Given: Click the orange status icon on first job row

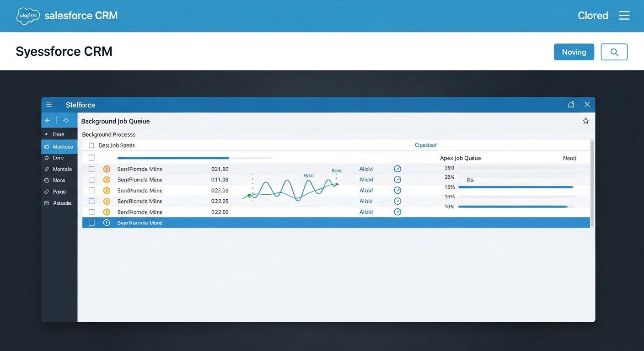Looking at the screenshot, I should pos(107,169).
